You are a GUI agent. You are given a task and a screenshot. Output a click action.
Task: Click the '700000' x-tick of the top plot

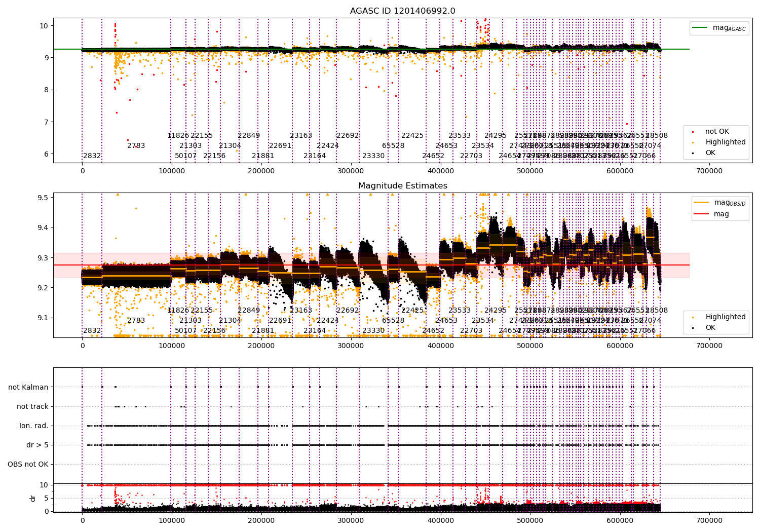point(709,171)
